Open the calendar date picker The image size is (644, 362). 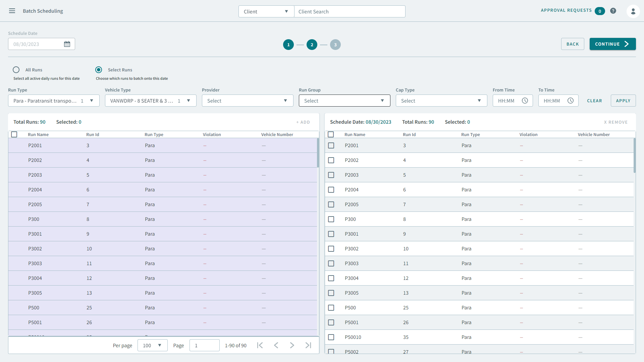pyautogui.click(x=67, y=44)
